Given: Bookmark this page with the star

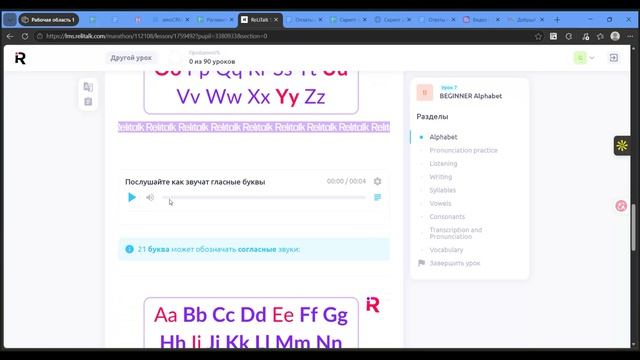Looking at the screenshot, I should pyautogui.click(x=538, y=36).
